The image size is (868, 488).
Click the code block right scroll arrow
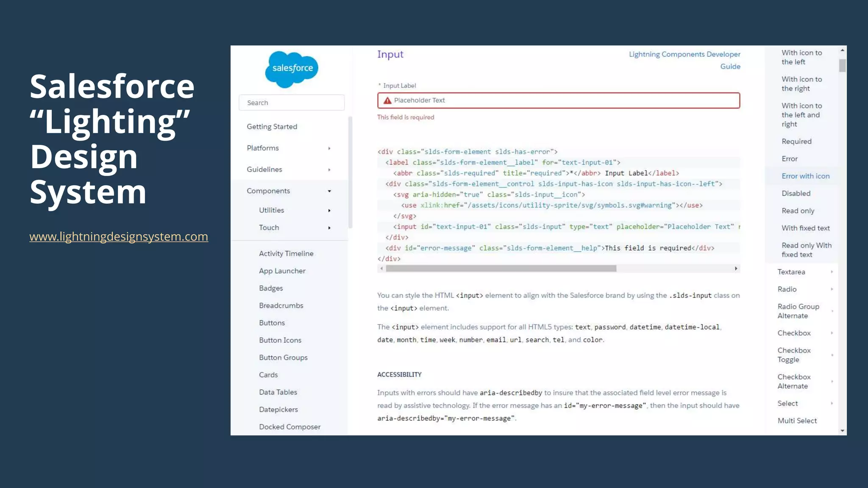point(736,269)
